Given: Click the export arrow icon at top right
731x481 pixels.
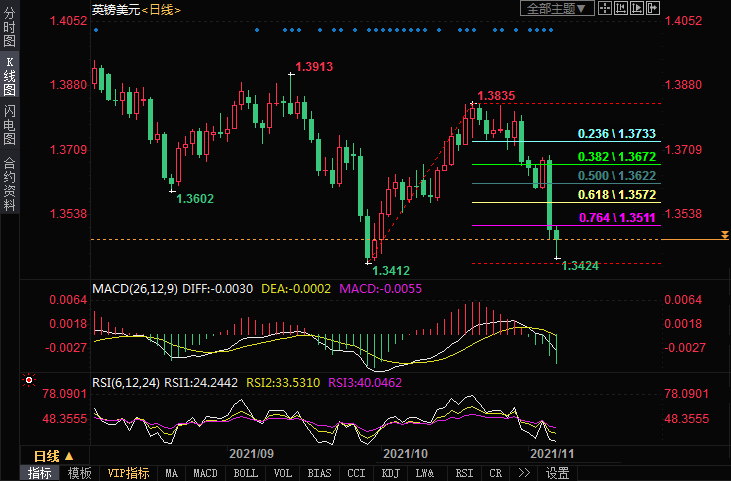Looking at the screenshot, I should coord(654,8).
